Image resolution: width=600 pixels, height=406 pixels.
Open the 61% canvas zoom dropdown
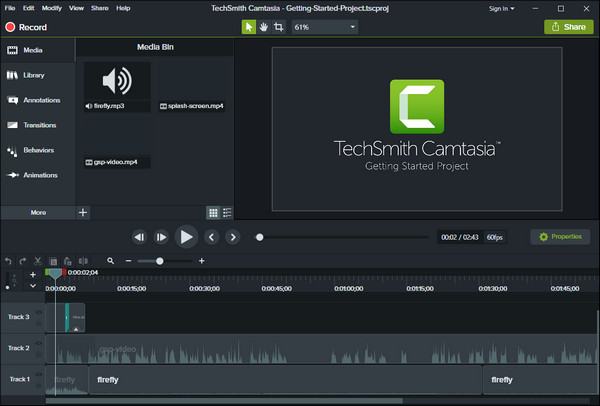pos(324,27)
